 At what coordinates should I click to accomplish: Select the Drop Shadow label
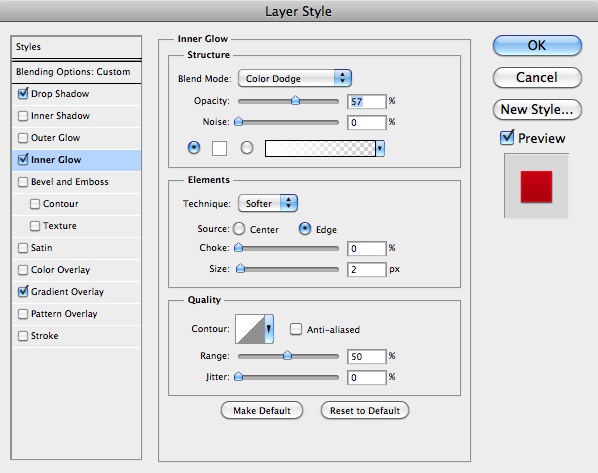[60, 93]
